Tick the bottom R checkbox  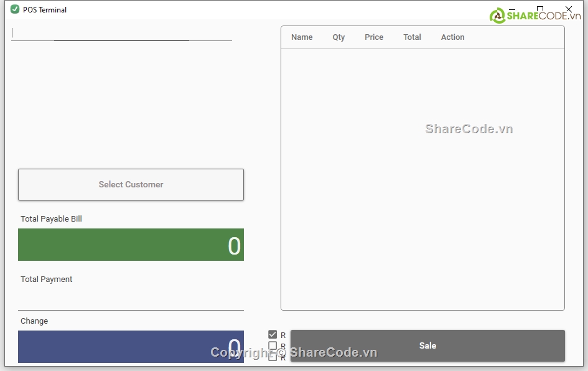[x=273, y=357]
